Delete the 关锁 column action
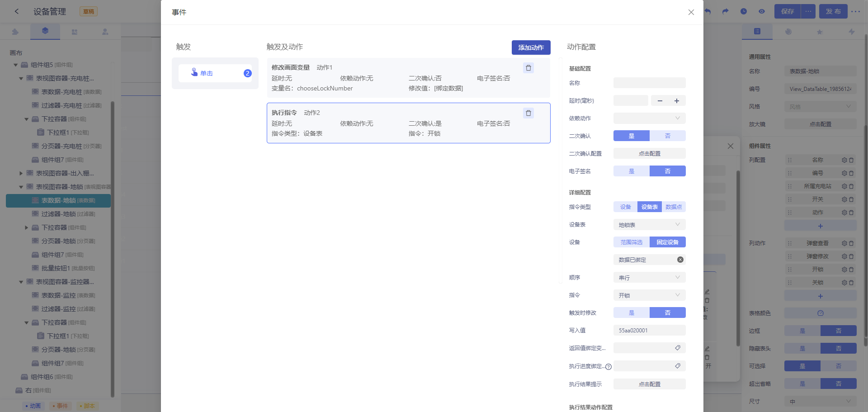This screenshot has width=868, height=412. [851, 283]
